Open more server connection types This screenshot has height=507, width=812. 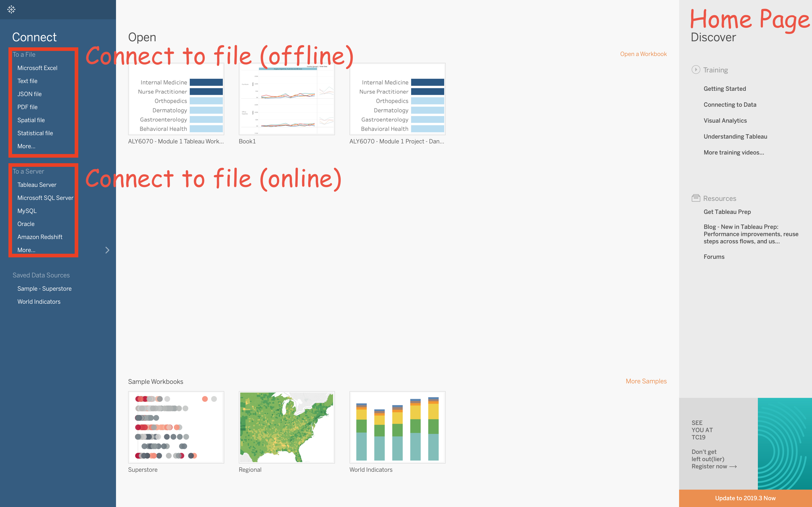click(26, 250)
